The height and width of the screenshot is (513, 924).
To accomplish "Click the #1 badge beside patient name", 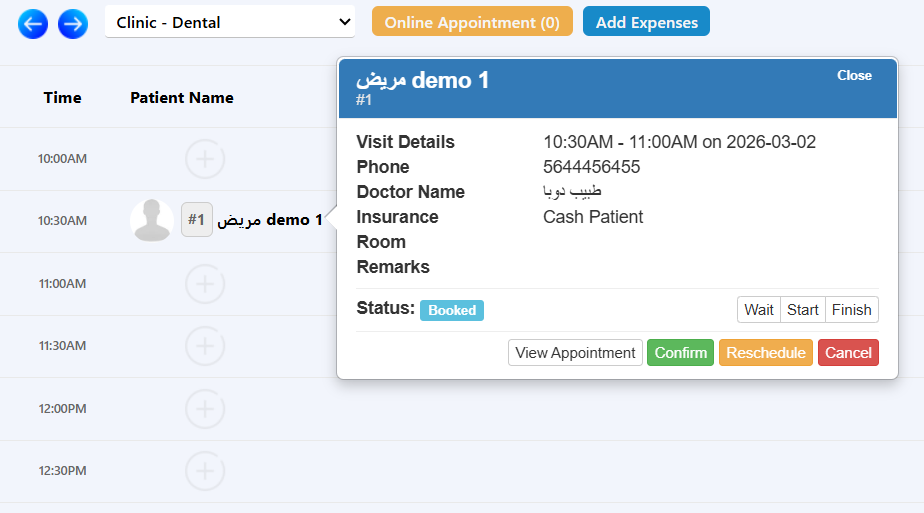I will tap(197, 220).
